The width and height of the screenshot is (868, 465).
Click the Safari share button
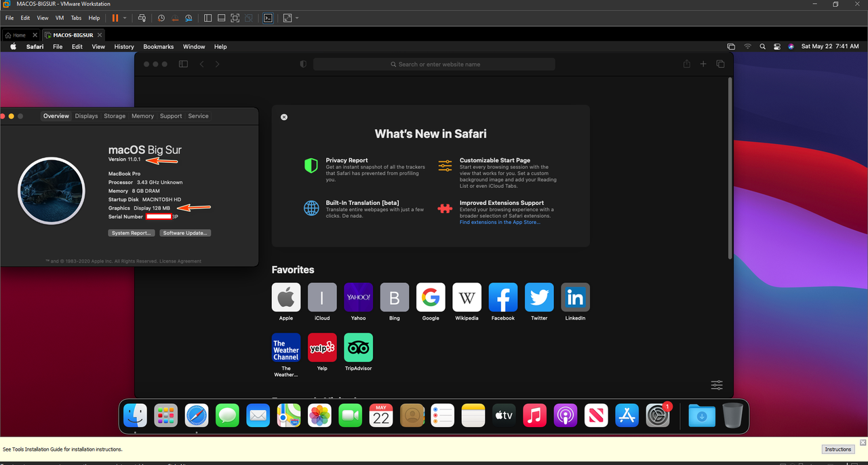pos(687,64)
